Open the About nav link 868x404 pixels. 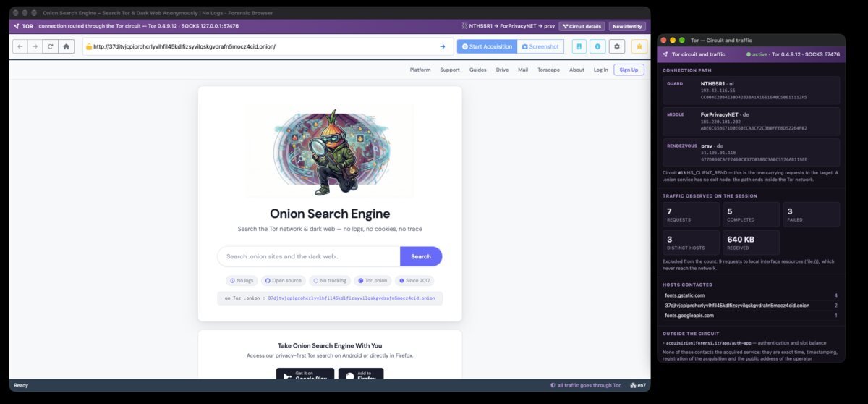coord(576,70)
